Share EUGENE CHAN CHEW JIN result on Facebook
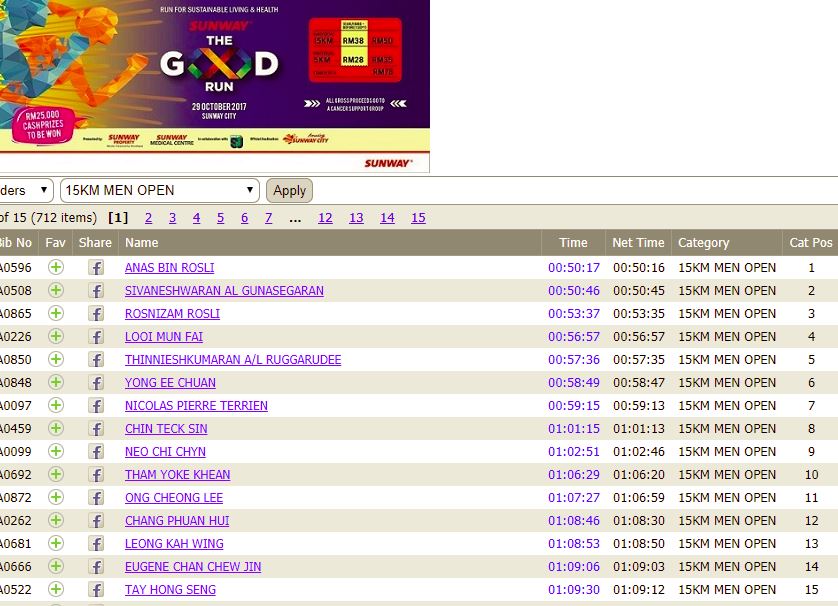The image size is (838, 606). [96, 566]
